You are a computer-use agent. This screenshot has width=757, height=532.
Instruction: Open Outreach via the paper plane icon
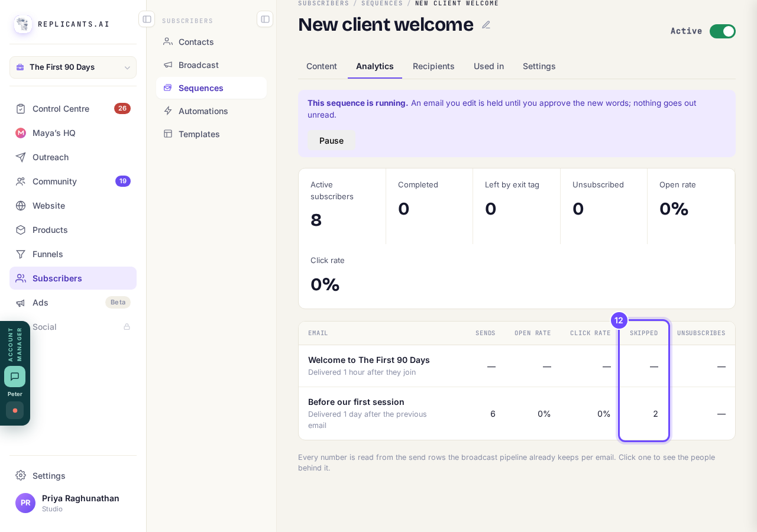(21, 157)
